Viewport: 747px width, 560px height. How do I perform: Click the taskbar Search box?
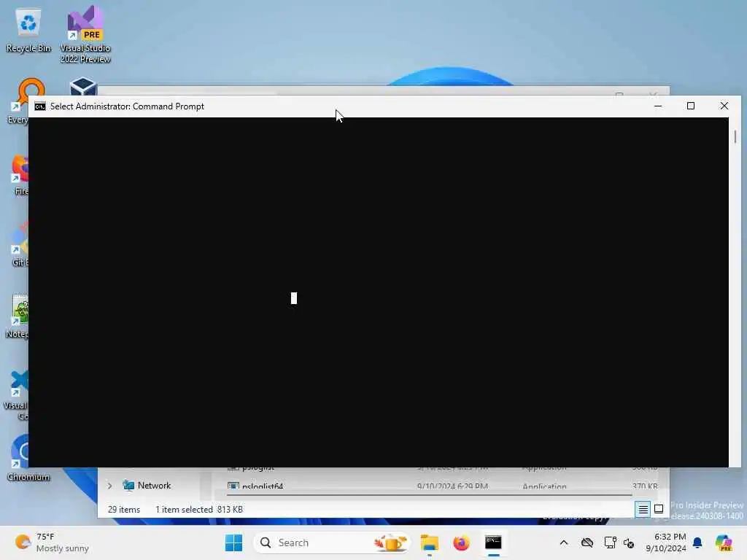(x=332, y=542)
